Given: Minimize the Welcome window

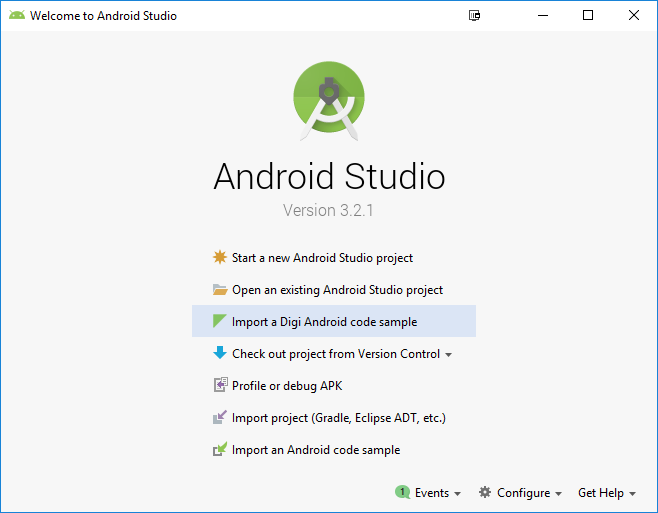Looking at the screenshot, I should (543, 16).
